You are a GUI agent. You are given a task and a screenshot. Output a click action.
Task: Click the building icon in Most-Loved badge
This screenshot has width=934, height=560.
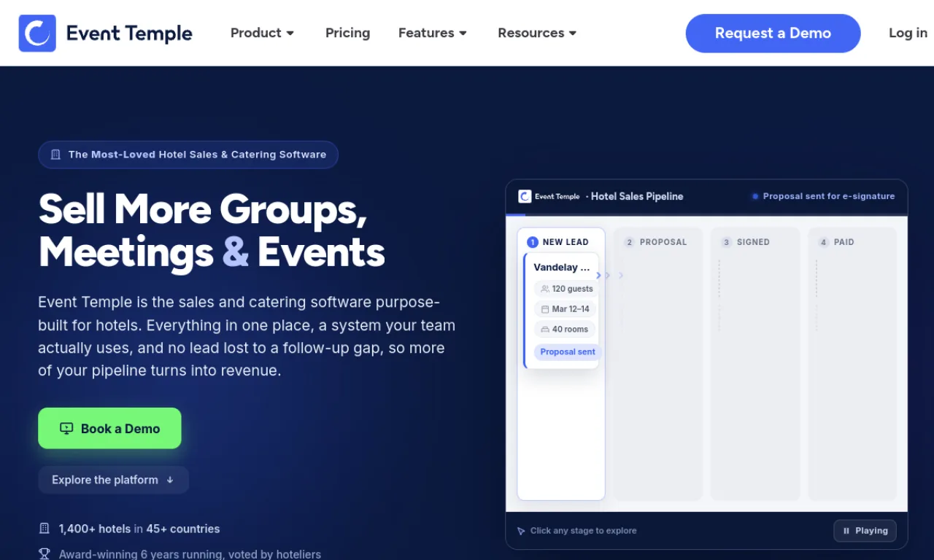tap(55, 155)
